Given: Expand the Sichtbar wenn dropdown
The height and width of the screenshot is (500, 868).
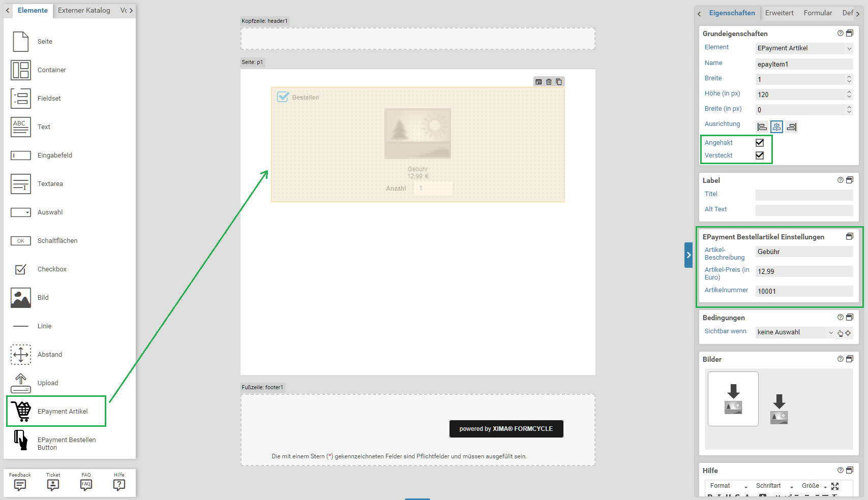Looking at the screenshot, I should click(795, 332).
